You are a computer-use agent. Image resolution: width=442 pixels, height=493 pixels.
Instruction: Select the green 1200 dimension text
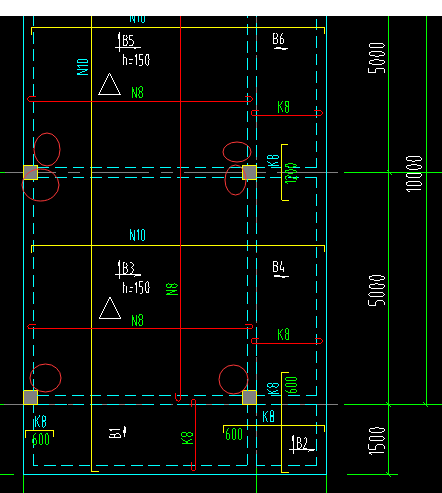click(291, 173)
